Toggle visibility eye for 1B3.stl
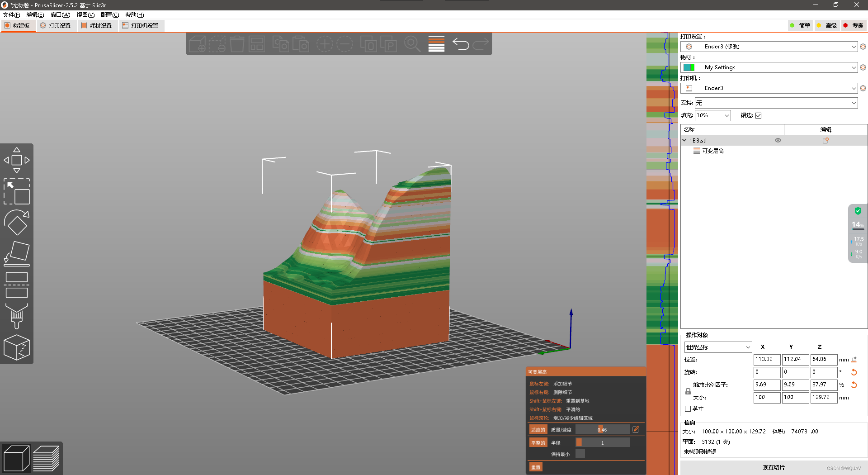The image size is (868, 475). coord(778,140)
